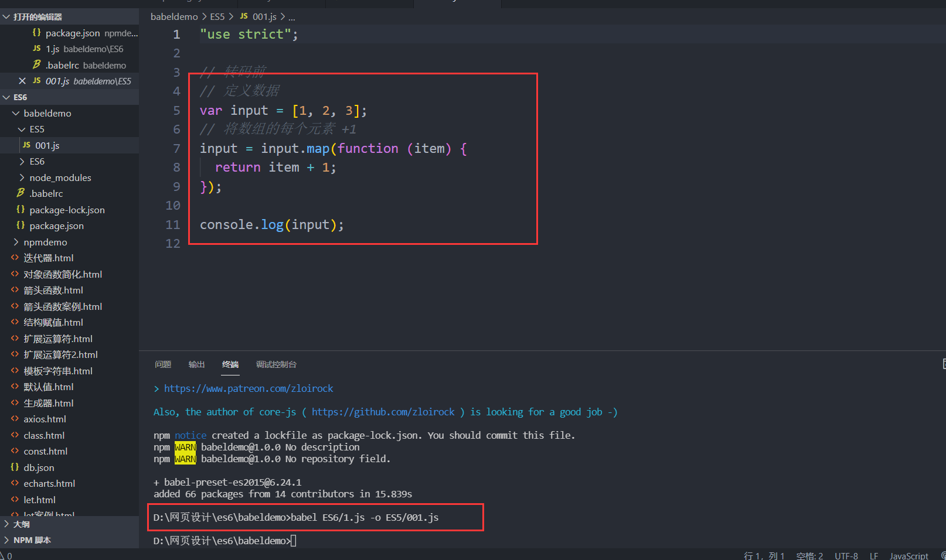The width and height of the screenshot is (946, 560).
Task: Click braces icon beside db.json
Action: 15,467
